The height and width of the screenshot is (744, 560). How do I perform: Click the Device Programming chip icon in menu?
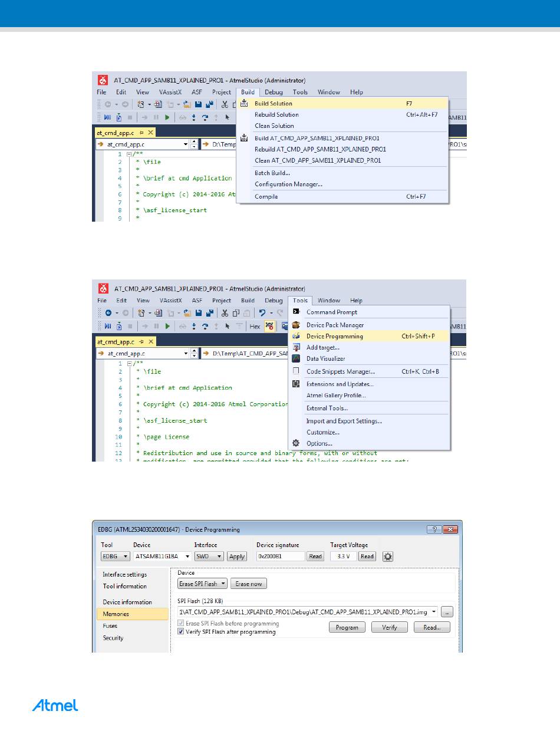click(297, 336)
